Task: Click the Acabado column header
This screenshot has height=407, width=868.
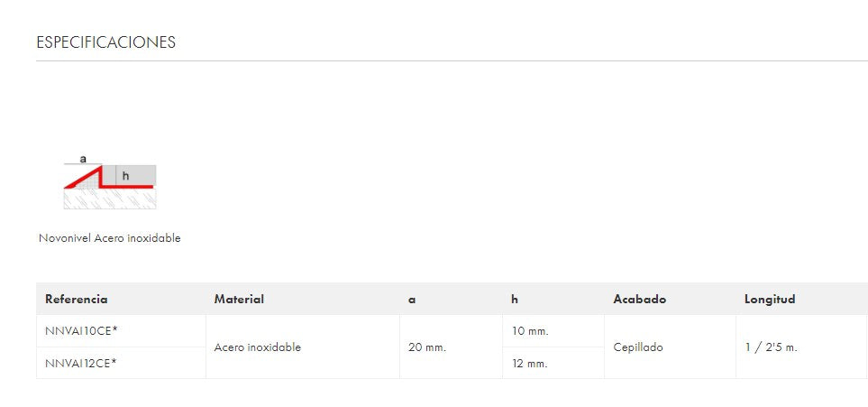Action: coord(639,300)
